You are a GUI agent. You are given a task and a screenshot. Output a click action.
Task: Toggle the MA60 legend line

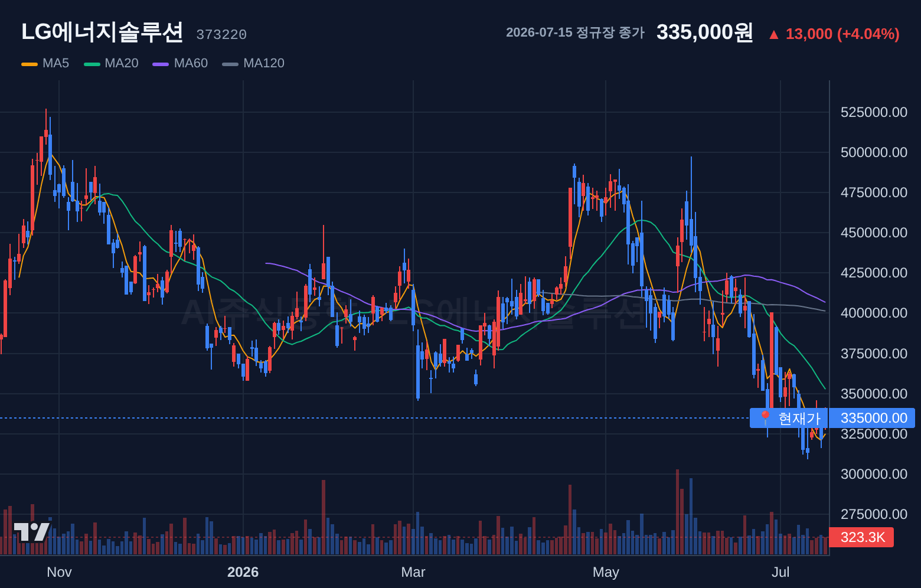click(x=180, y=63)
